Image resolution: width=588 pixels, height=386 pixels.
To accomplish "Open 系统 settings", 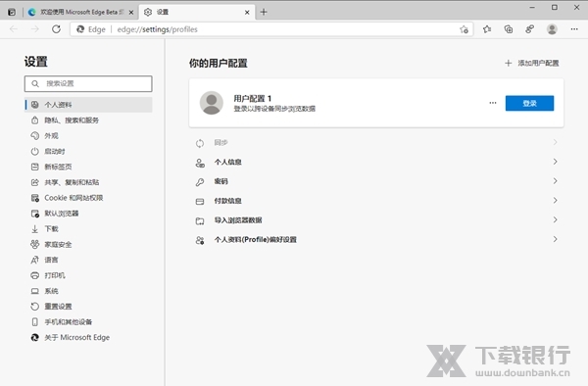I will click(88, 291).
